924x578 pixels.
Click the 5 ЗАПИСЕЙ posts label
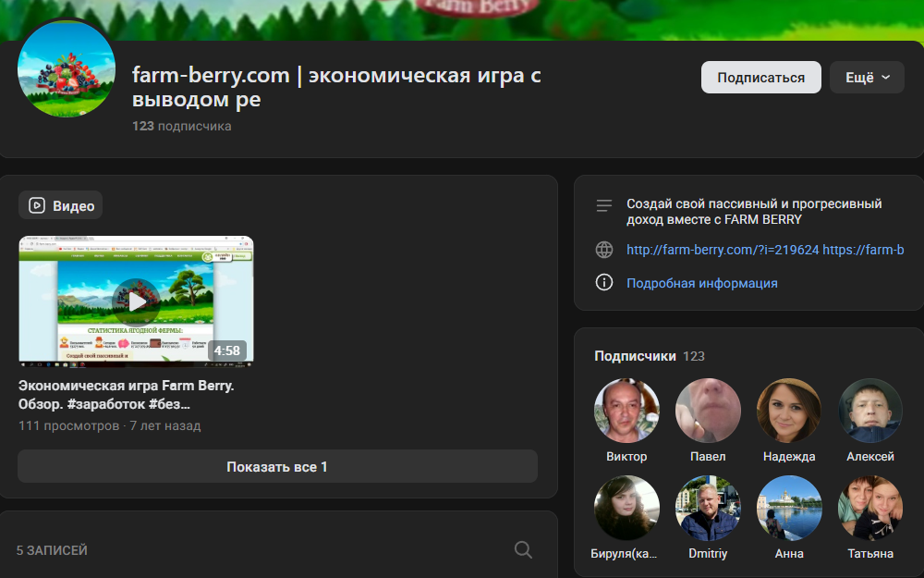52,550
